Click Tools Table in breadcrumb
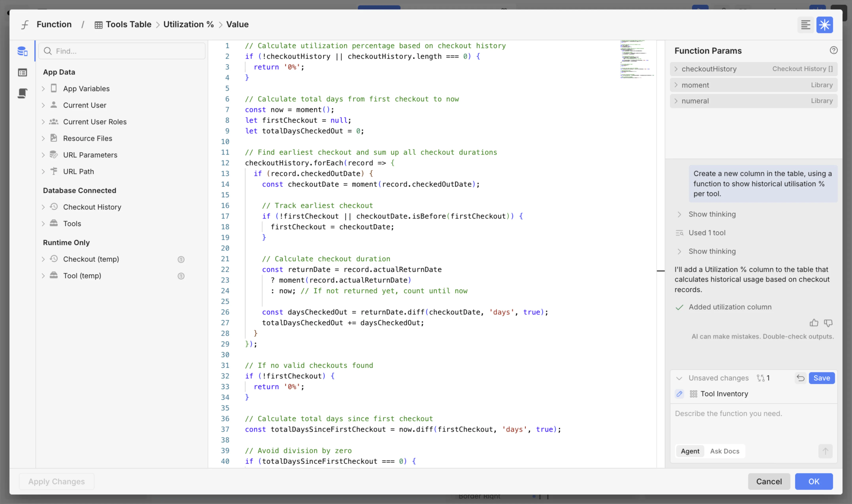This screenshot has width=852, height=504. tap(128, 24)
